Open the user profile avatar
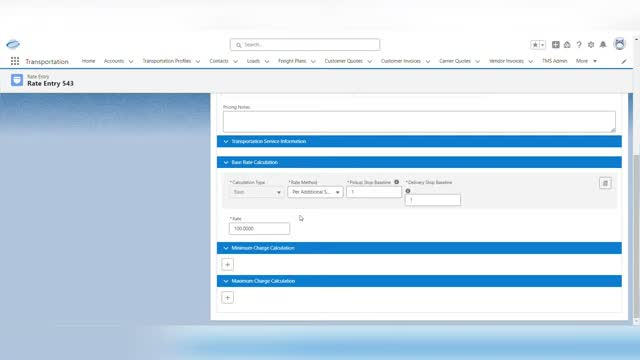 [x=619, y=44]
